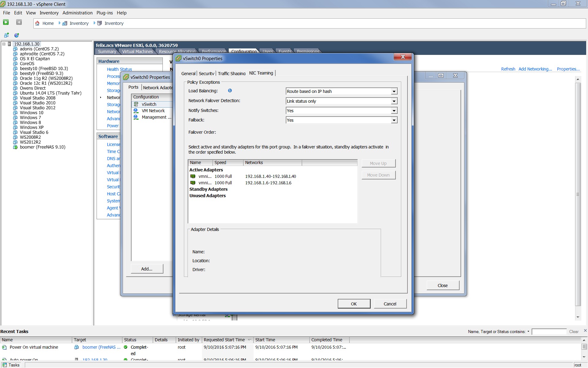The image size is (588, 368).
Task: Click the vSwitch icon in Configuration list
Action: pos(136,104)
